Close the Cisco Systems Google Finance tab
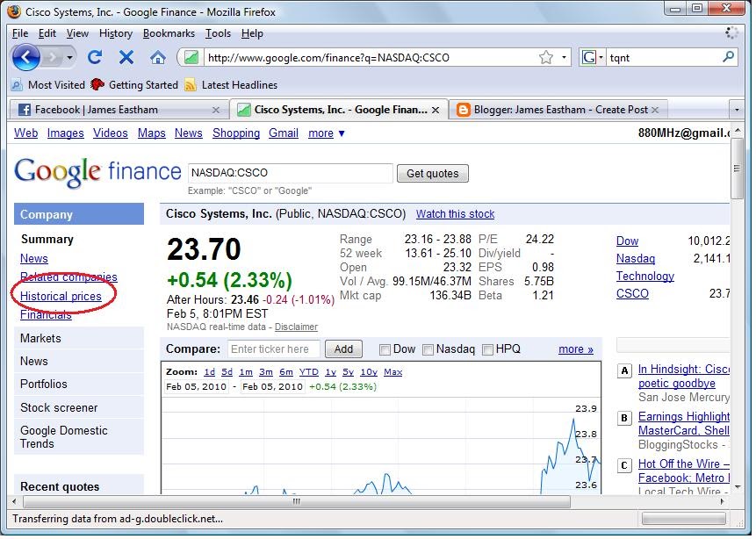This screenshot has height=539, width=756. [436, 111]
